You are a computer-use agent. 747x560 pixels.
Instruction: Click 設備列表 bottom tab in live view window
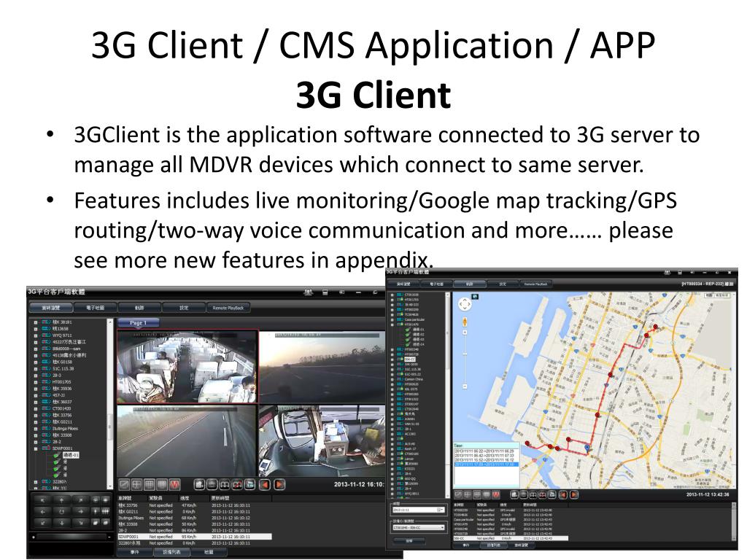(x=171, y=553)
